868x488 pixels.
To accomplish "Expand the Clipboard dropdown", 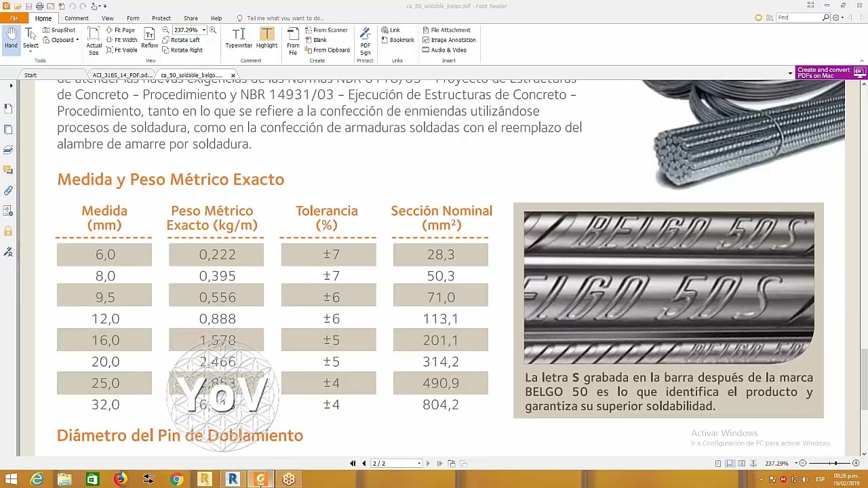I will [77, 40].
